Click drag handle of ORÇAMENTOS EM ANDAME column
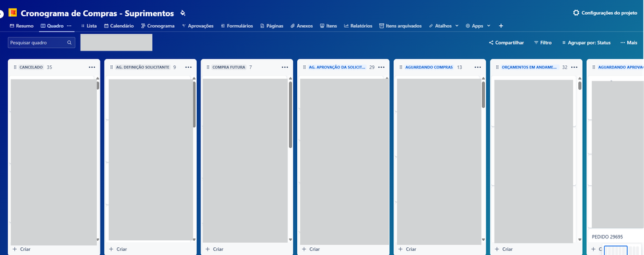The image size is (644, 255). click(x=497, y=67)
